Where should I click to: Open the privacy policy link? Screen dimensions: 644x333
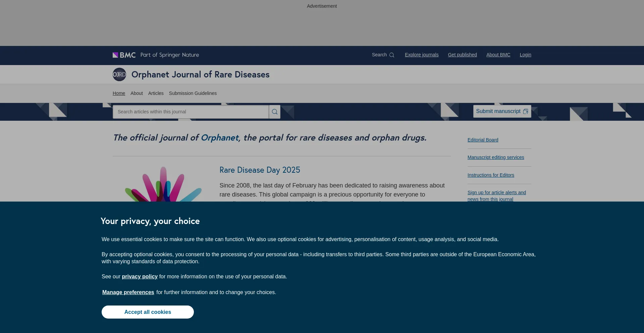click(x=140, y=276)
